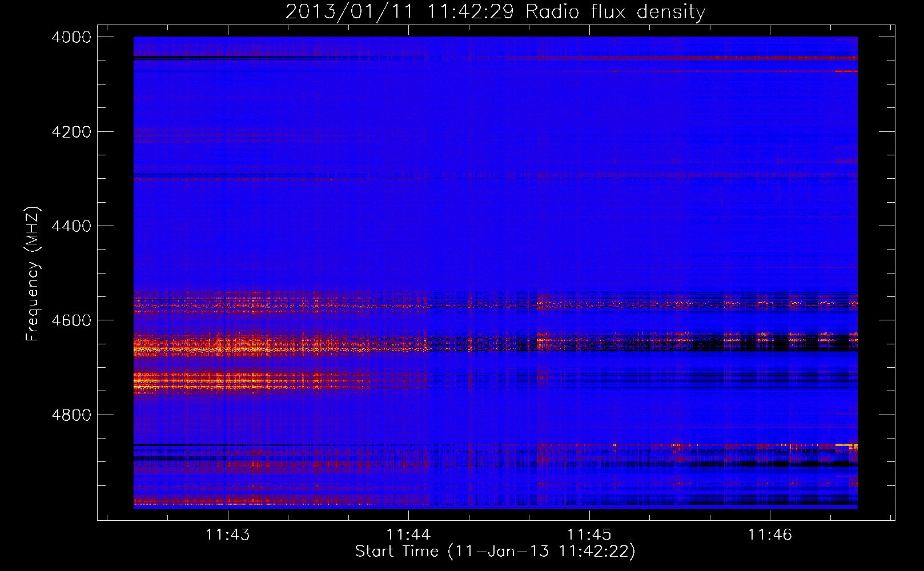Click the 4800 frequency axis label
Image resolution: width=924 pixels, height=571 pixels.
click(71, 415)
